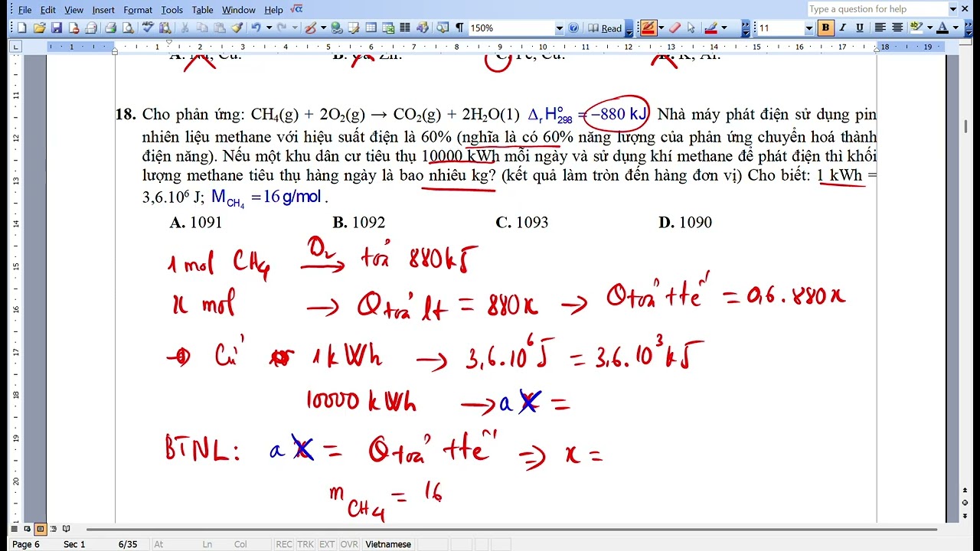Save the document with the floppy icon
This screenshot has width=980, height=551.
click(x=56, y=28)
